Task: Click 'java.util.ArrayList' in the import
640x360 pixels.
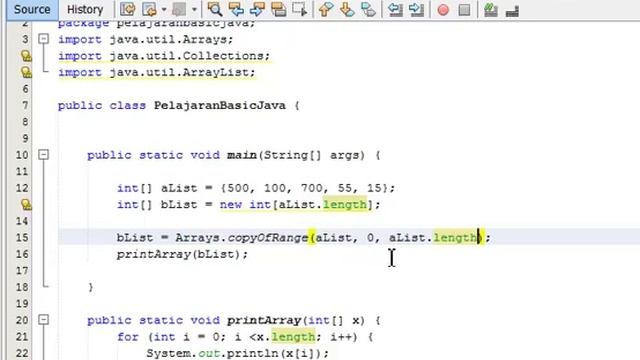Action: (179, 72)
